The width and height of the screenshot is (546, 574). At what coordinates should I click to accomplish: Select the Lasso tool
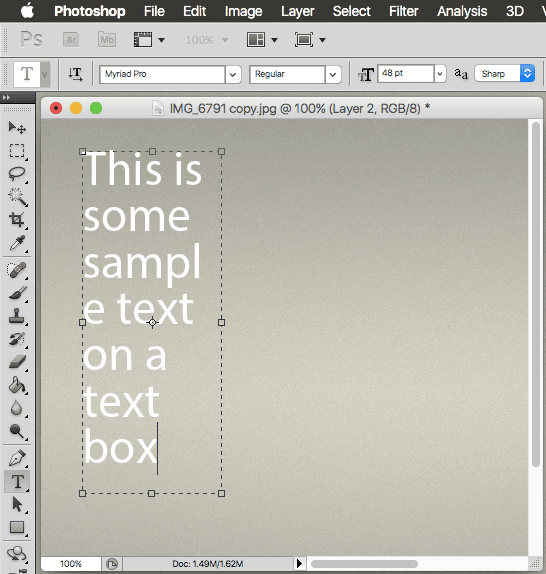[x=17, y=174]
